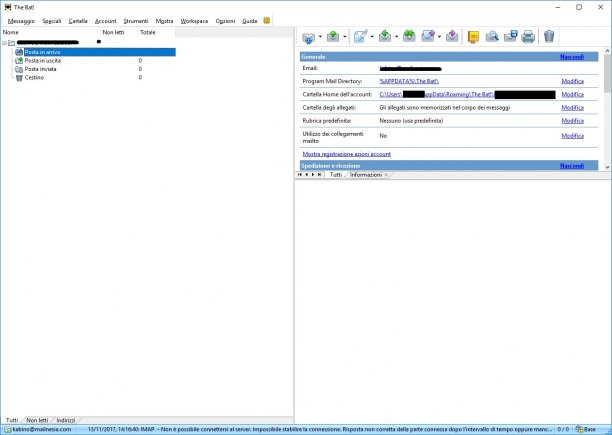
Task: Click Modifica for Cartella degli allegati
Action: click(x=573, y=108)
